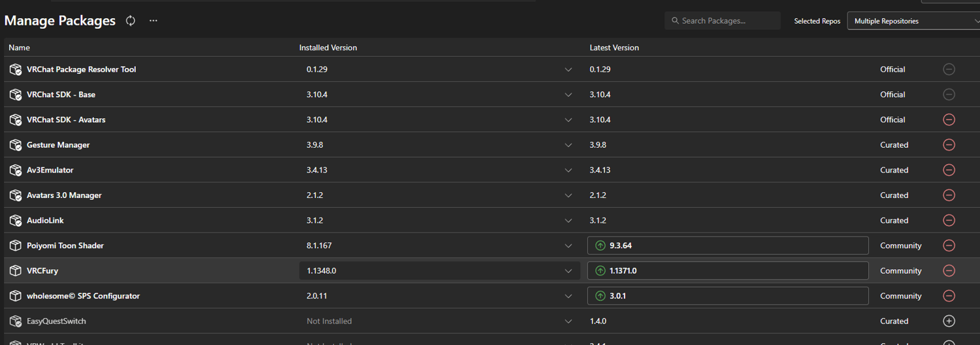980x345 pixels.
Task: Click latest version 1.4.0 of EasyQuestSwitch
Action: pos(598,321)
